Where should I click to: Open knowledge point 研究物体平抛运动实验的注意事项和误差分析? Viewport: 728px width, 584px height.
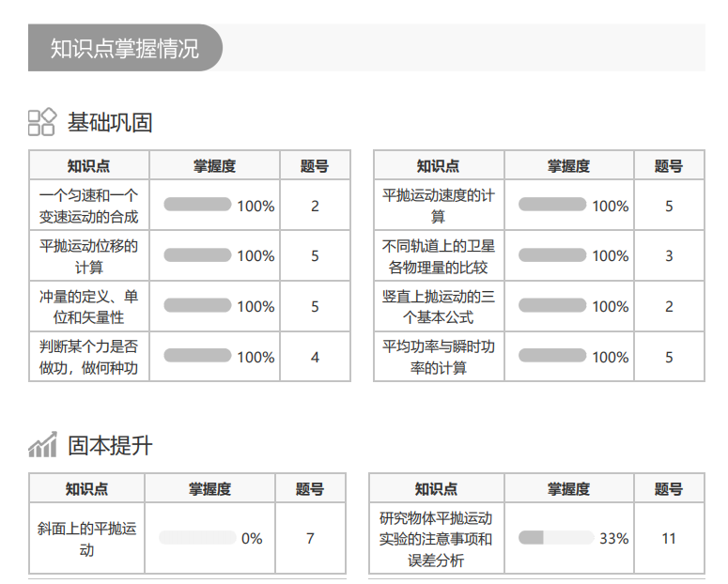pyautogui.click(x=436, y=539)
